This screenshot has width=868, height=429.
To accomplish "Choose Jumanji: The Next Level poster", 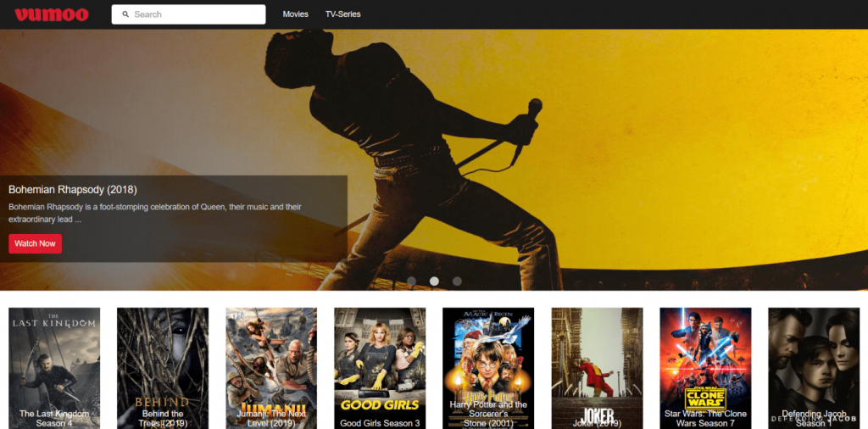I will 271,368.
